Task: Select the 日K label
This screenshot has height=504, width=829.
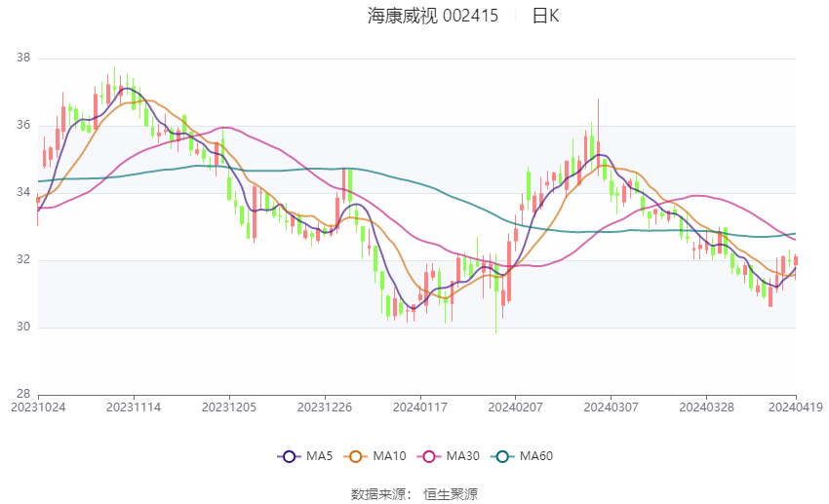Action: (x=545, y=16)
